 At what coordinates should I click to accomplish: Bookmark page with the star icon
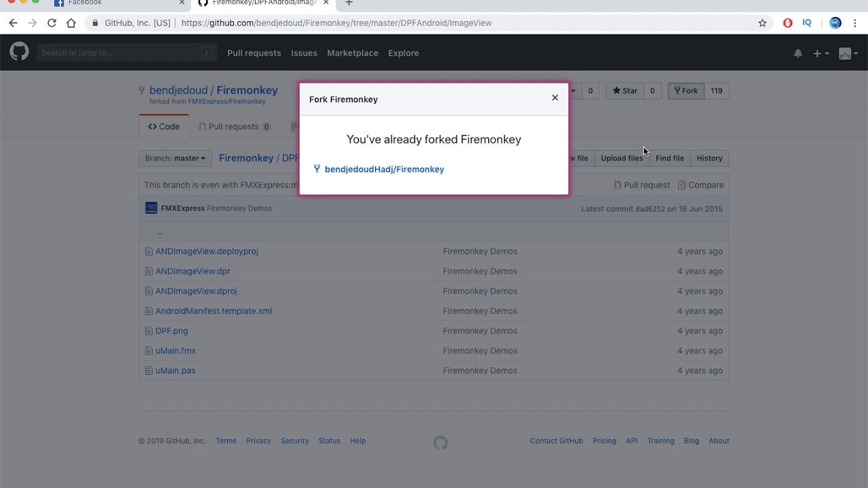(762, 22)
